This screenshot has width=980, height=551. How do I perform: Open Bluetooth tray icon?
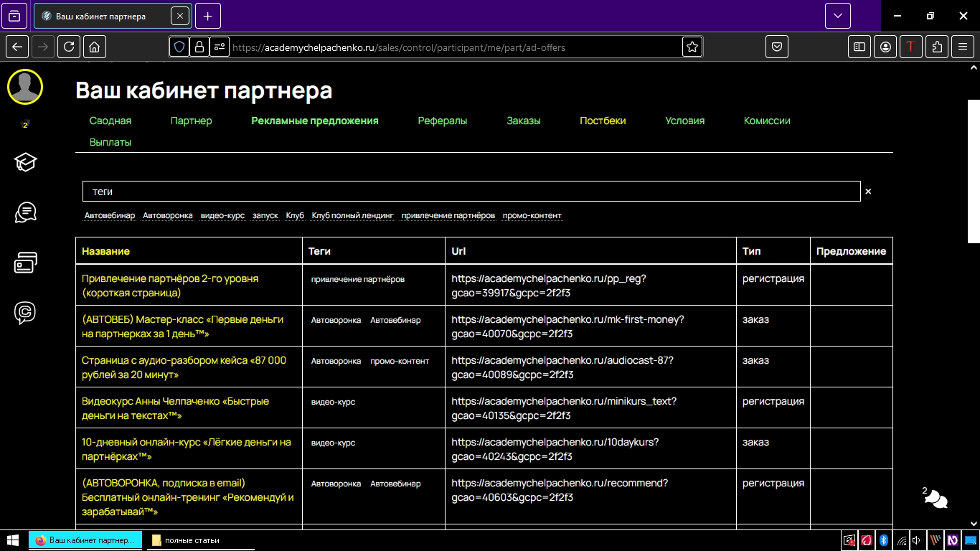point(885,540)
